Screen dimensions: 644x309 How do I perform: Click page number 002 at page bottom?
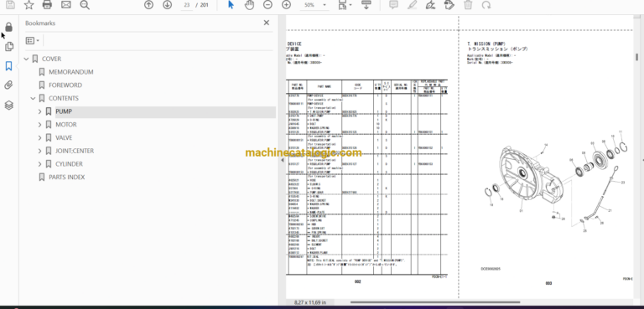pos(358,282)
